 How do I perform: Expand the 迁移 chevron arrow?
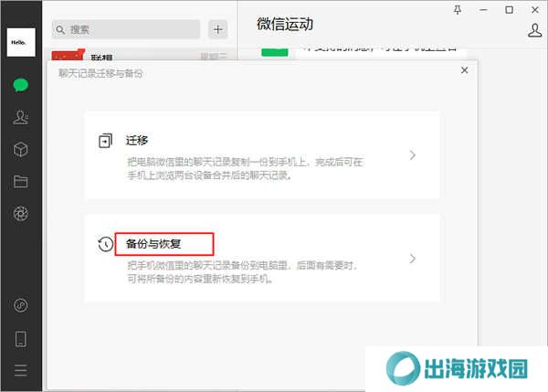[x=413, y=155]
